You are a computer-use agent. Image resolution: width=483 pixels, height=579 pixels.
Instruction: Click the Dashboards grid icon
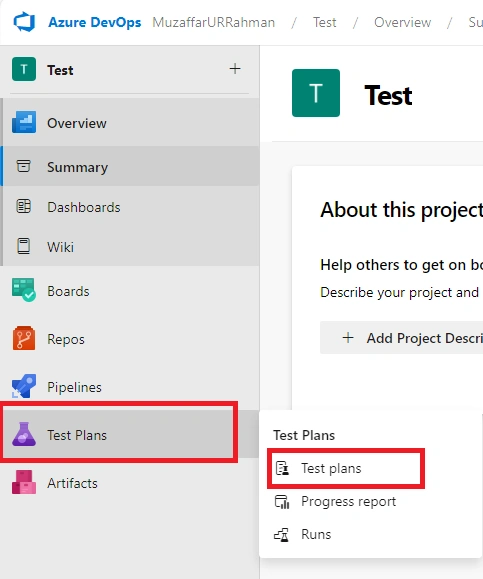[24, 206]
